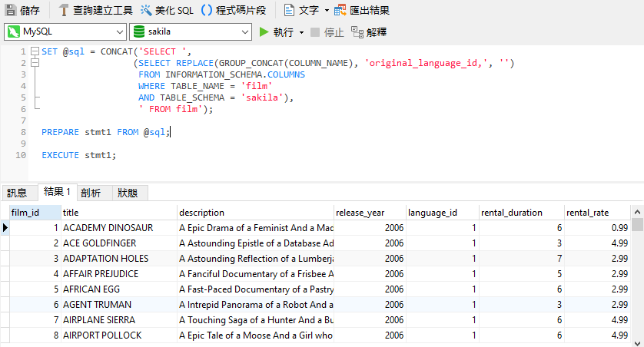
Task: Collapse the code fold on line 1
Action: (35, 51)
